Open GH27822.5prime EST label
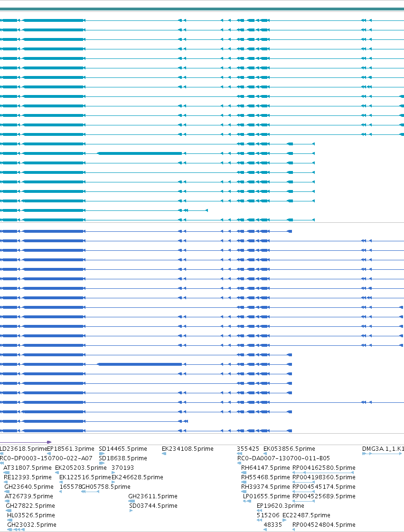Screen dimensions: 404x532 pyautogui.click(x=30, y=505)
